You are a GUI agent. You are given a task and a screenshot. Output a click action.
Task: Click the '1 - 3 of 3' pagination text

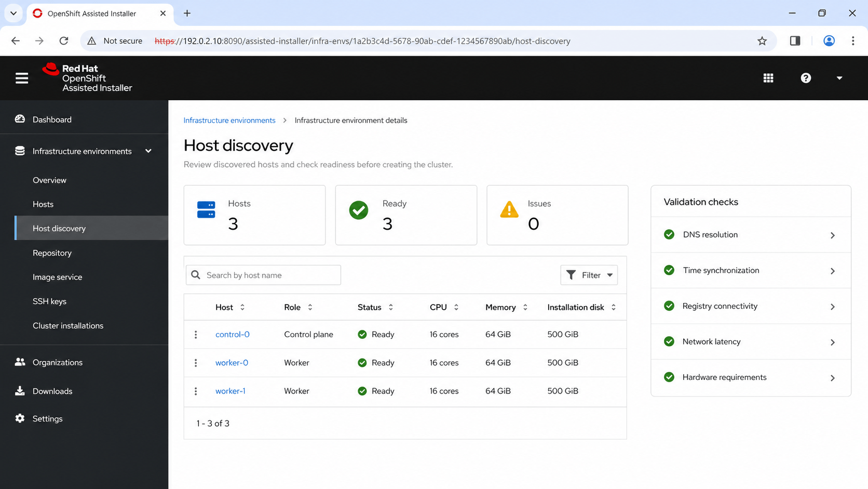pos(213,424)
